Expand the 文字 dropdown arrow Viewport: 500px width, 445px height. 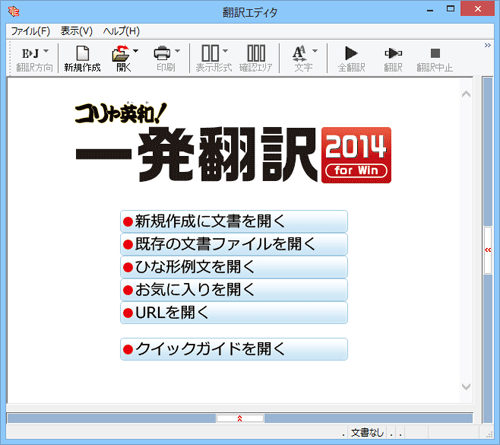(x=315, y=51)
